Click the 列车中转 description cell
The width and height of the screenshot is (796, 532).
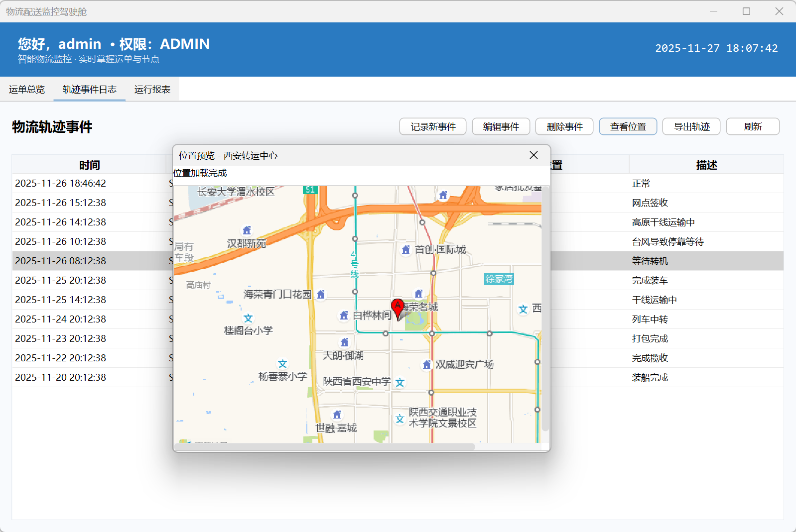(706, 319)
